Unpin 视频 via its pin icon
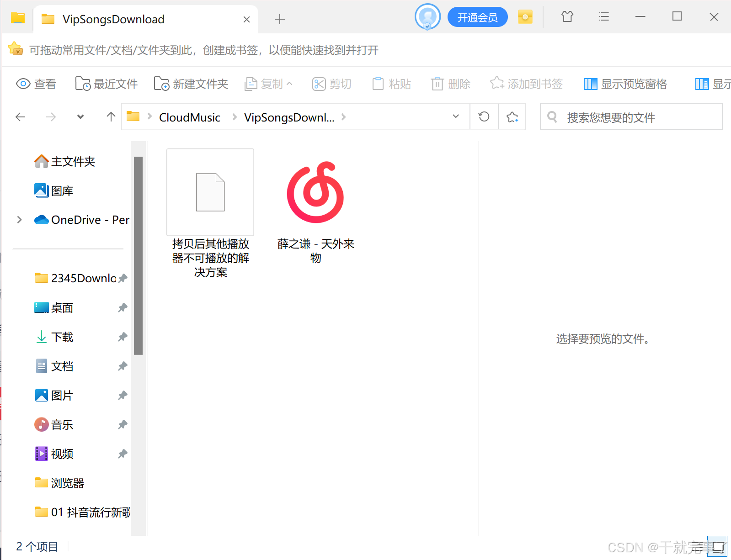 [x=123, y=454]
